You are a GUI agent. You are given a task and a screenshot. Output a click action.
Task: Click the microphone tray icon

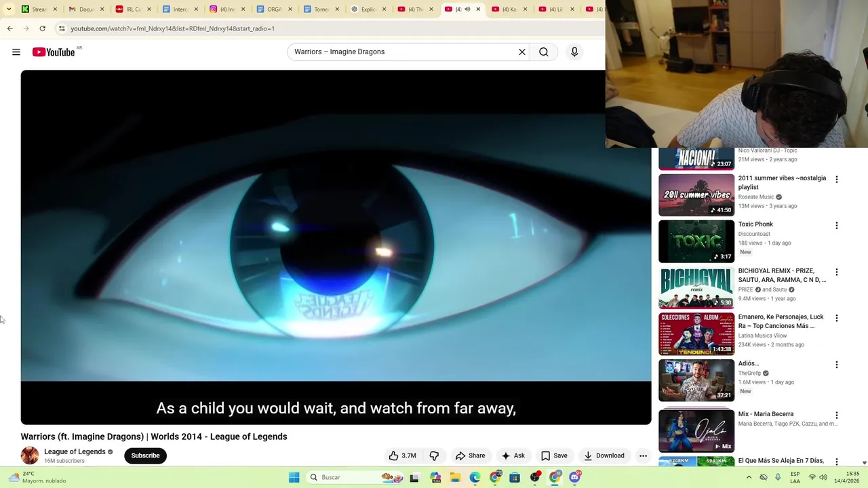(778, 477)
